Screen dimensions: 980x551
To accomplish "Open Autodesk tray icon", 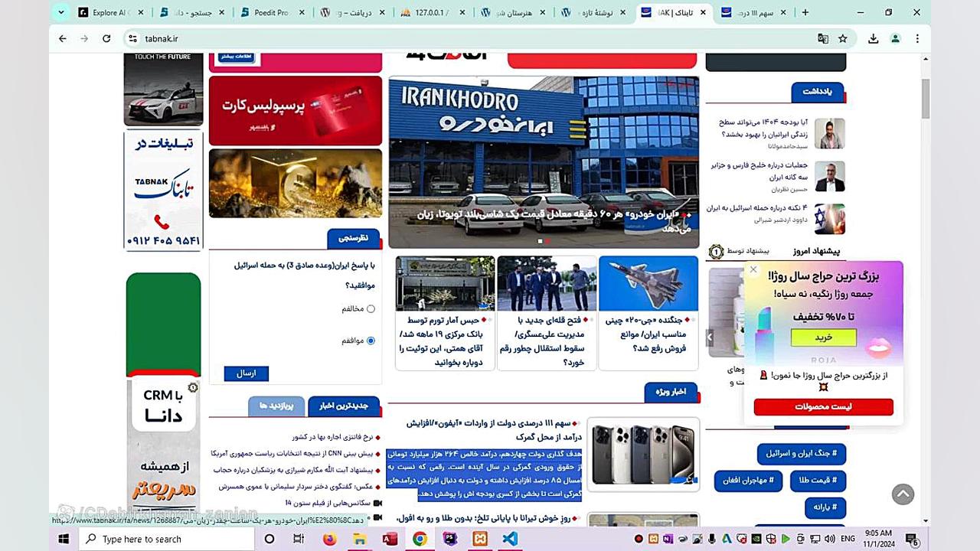I will click(727, 539).
